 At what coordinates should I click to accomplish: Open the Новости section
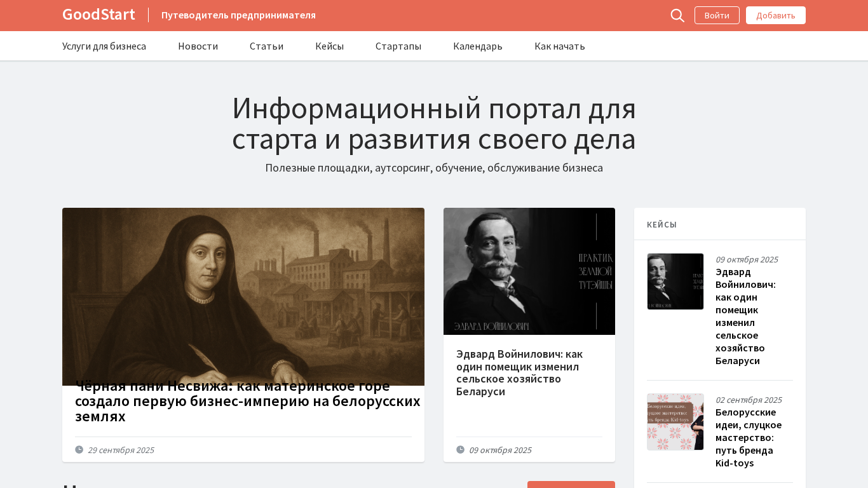198,46
